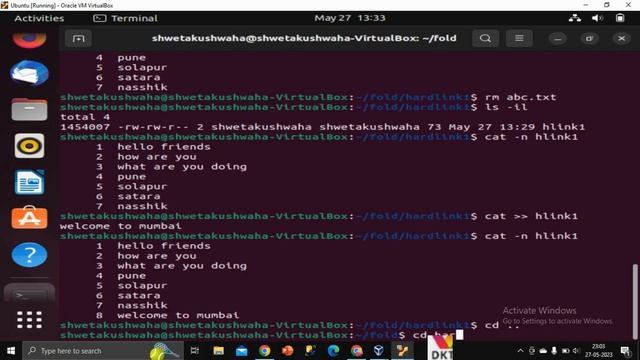Open a new terminal tab
This screenshot has height=360, width=640.
78,38
